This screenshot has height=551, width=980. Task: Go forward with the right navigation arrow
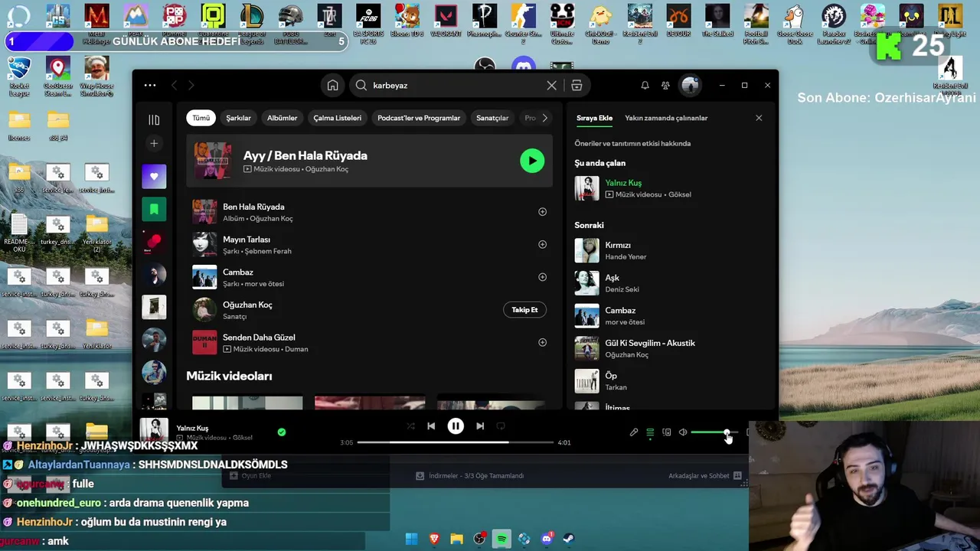[x=191, y=86]
